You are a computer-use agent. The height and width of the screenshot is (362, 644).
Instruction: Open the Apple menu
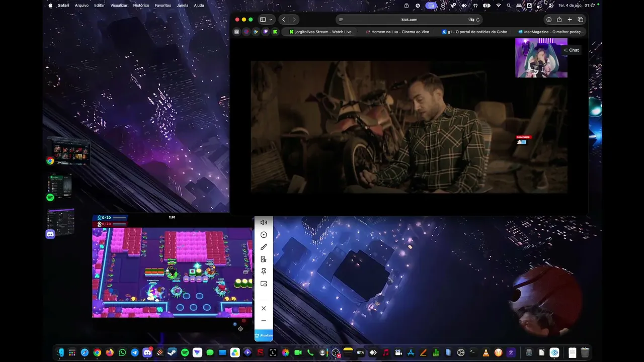(x=50, y=6)
